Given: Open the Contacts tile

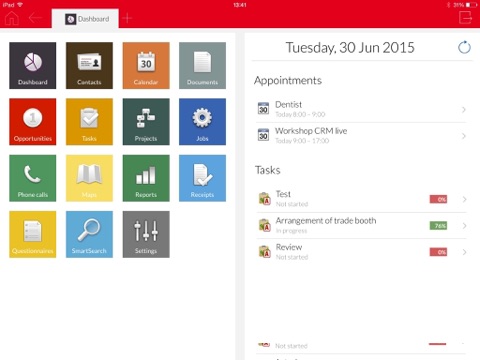Looking at the screenshot, I should tap(89, 65).
